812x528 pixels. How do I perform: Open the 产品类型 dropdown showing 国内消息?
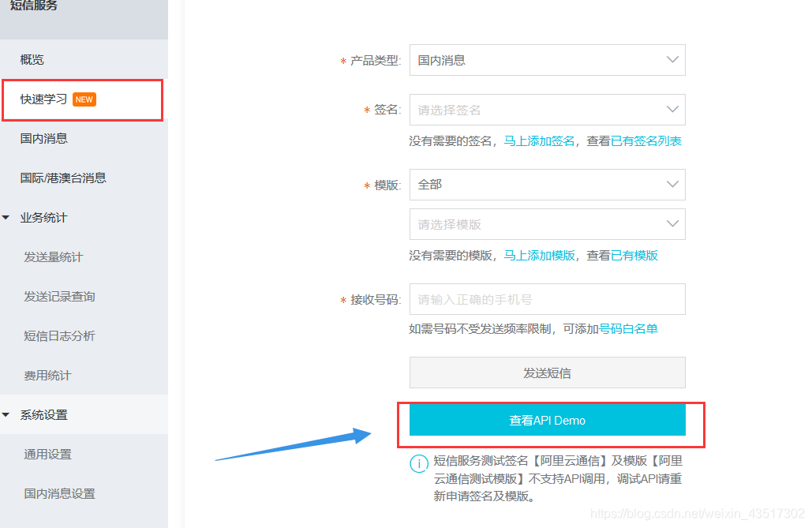click(x=548, y=60)
